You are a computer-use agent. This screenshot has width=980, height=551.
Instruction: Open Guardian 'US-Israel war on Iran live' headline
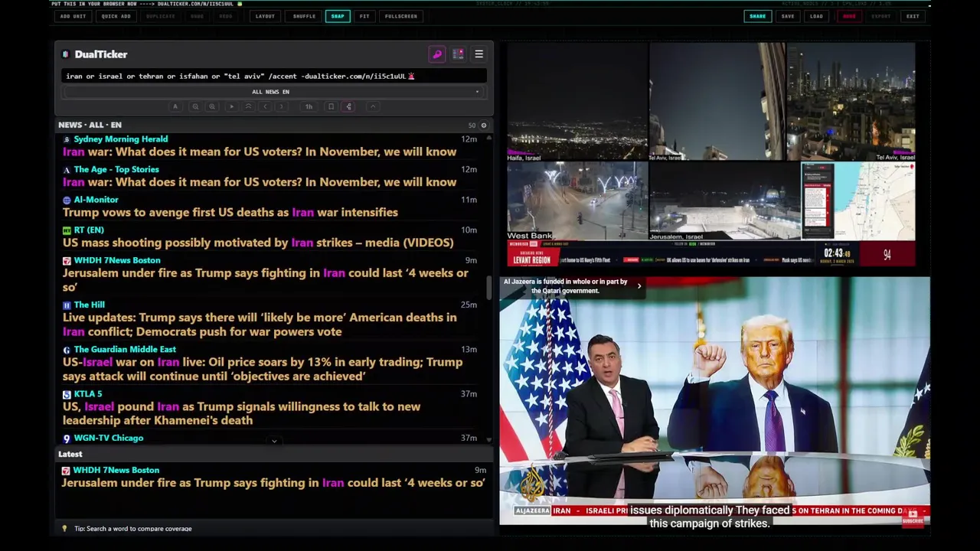[263, 369]
